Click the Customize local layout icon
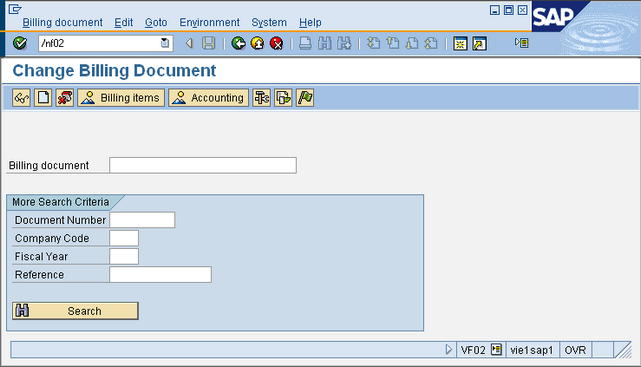The width and height of the screenshot is (641, 367). 522,43
